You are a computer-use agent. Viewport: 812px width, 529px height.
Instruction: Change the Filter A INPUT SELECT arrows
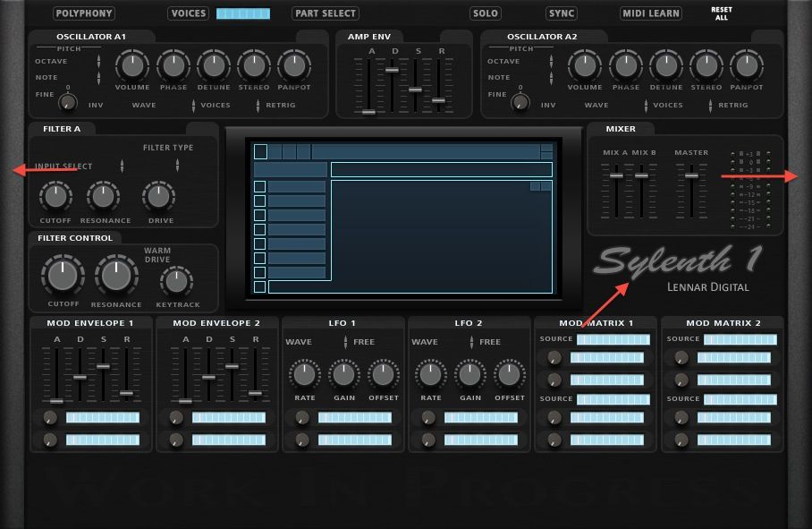123,166
